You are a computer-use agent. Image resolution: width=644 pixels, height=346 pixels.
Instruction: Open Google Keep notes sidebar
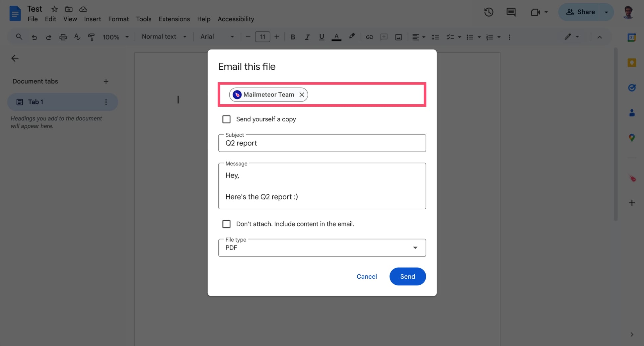pos(632,62)
